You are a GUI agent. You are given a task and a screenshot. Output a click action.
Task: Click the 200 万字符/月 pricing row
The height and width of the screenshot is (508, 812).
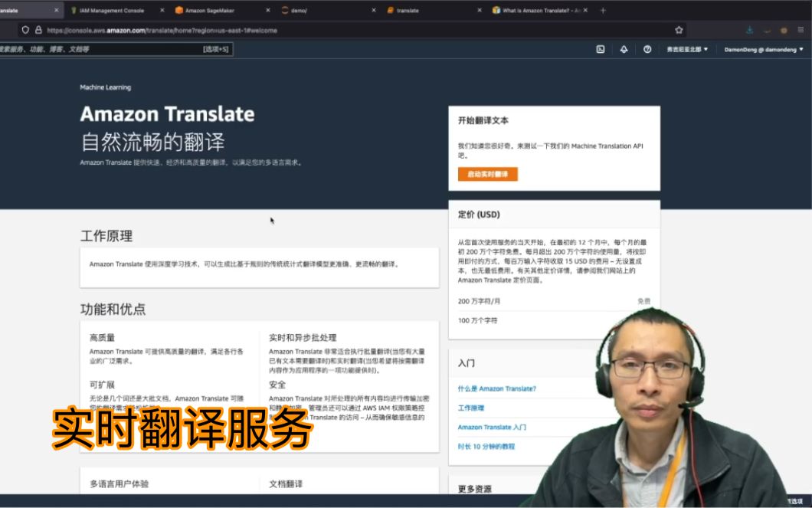pos(554,301)
